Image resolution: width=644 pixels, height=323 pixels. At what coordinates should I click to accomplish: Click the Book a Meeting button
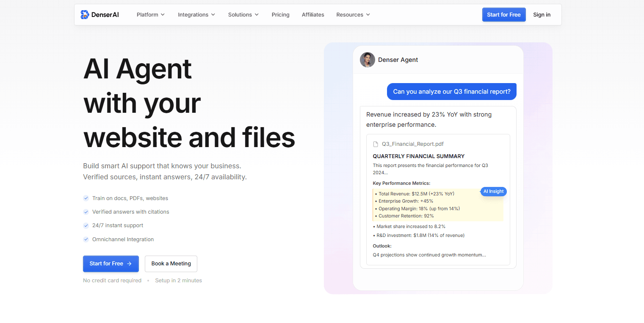pyautogui.click(x=171, y=264)
